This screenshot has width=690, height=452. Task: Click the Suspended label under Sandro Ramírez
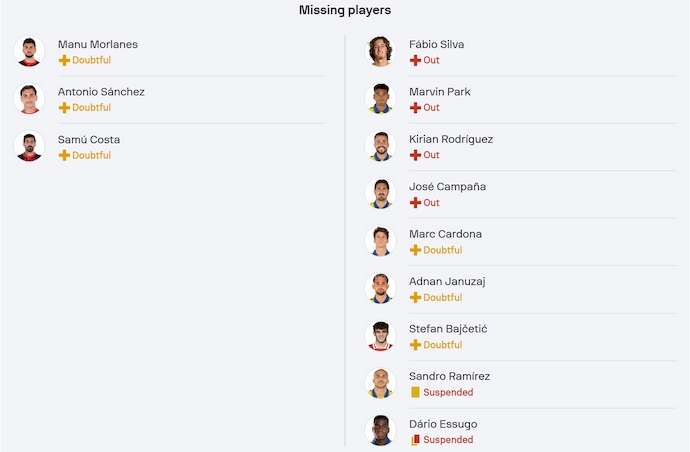[x=448, y=392]
